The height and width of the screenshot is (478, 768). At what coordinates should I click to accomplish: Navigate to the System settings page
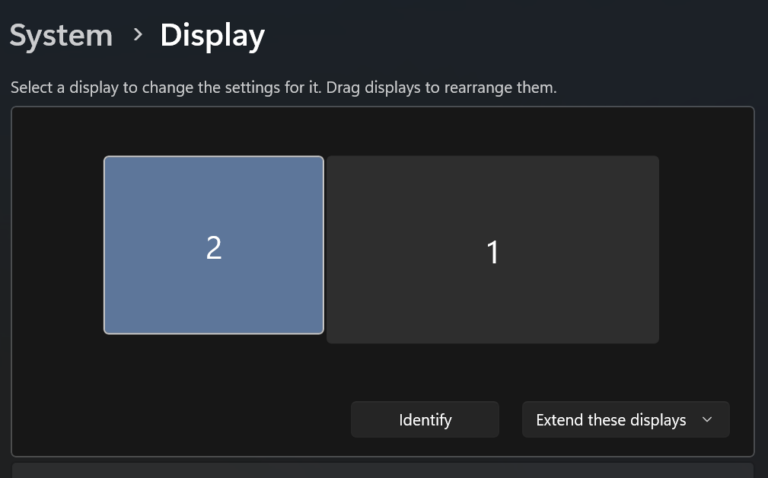(x=61, y=36)
